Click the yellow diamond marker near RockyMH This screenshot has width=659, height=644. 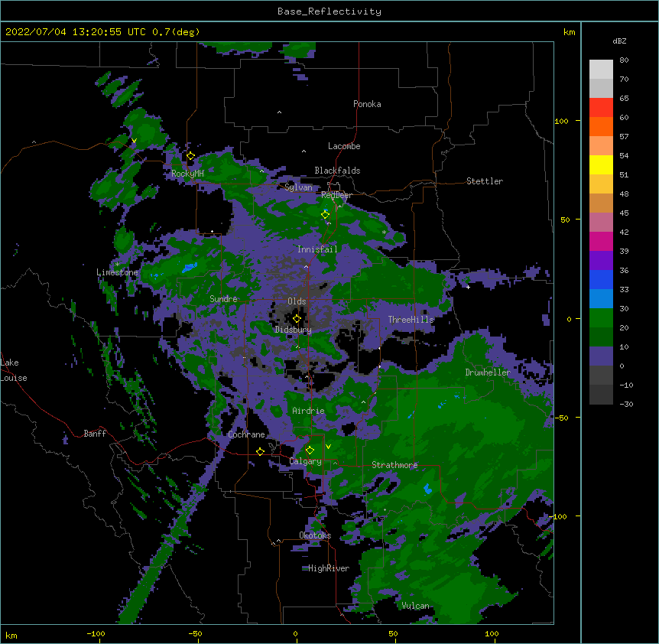(190, 156)
